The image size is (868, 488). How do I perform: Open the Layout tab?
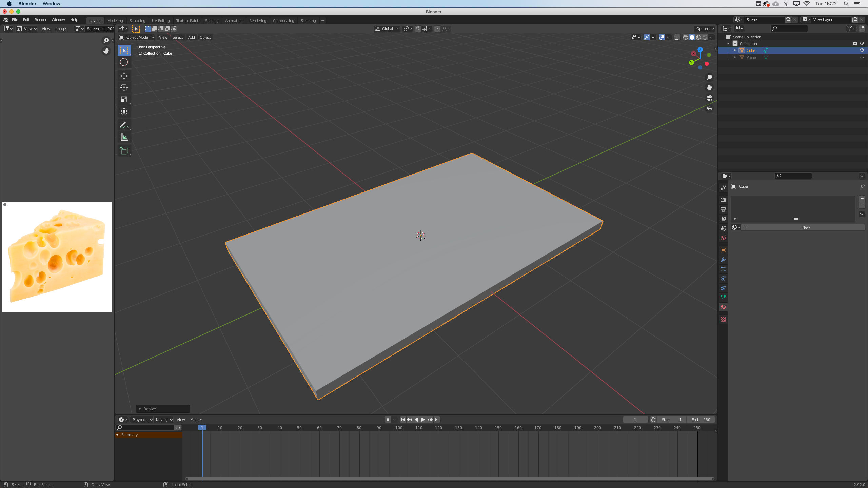coord(94,20)
